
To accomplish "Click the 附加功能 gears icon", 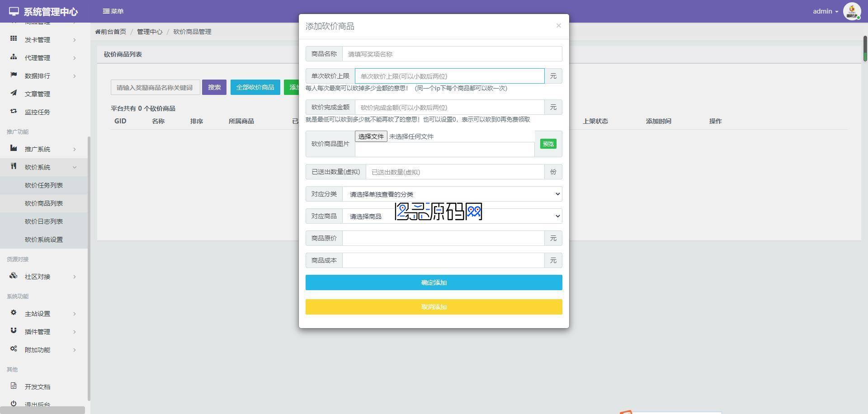I will (x=14, y=349).
